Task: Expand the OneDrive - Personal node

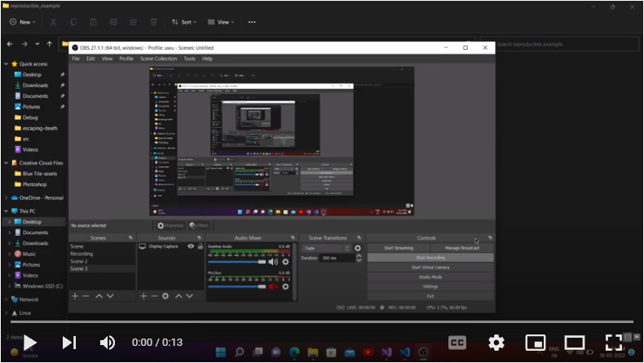Action: [x=7, y=197]
